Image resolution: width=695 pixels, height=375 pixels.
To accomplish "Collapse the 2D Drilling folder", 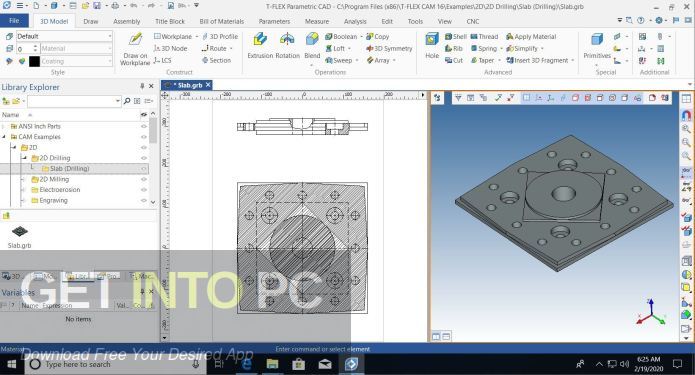I will pos(24,158).
